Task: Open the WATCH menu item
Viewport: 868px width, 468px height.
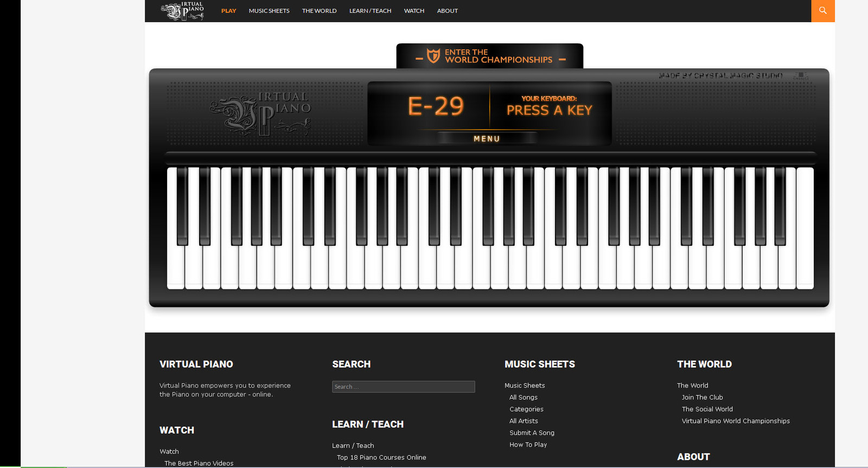Action: [x=414, y=11]
